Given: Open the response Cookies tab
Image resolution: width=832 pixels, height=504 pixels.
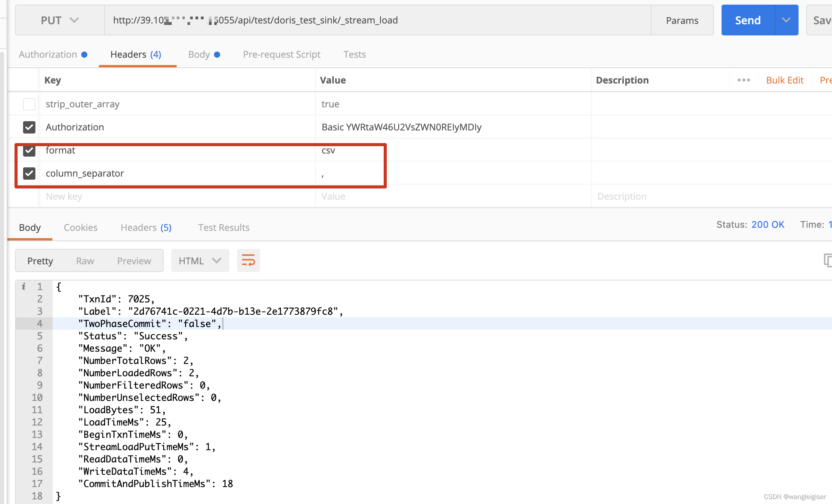Looking at the screenshot, I should click(80, 227).
